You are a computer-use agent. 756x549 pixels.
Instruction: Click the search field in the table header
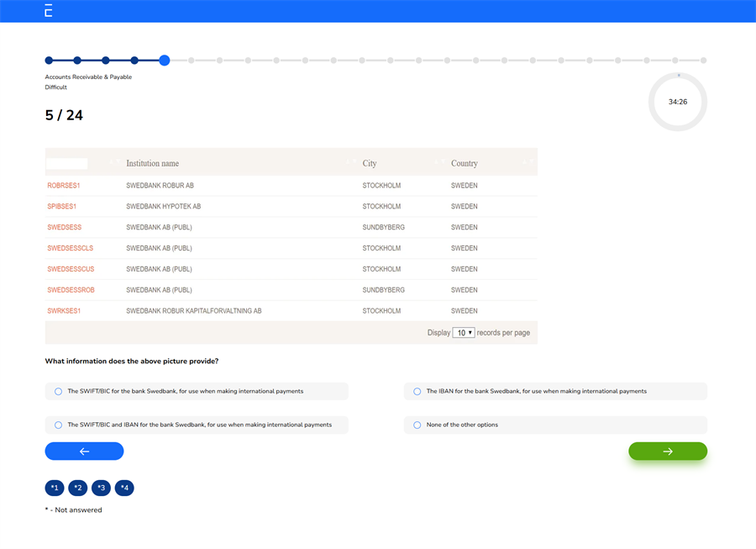coord(67,163)
